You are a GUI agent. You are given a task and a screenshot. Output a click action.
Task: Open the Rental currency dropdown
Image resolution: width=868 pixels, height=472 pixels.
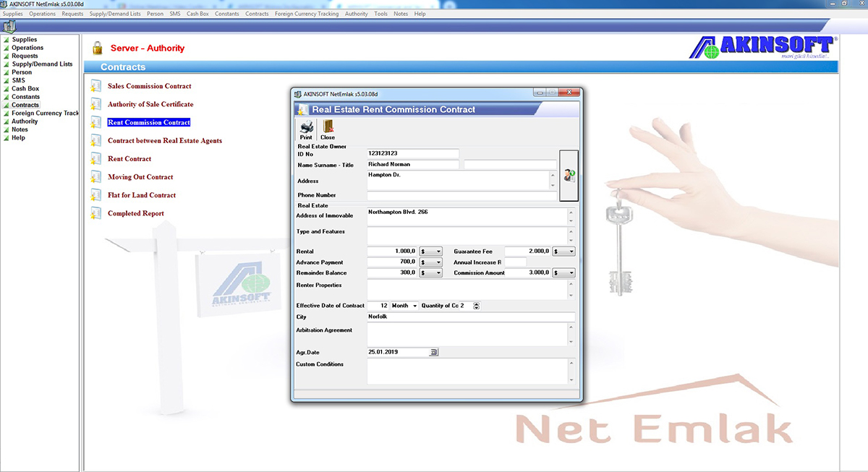pyautogui.click(x=430, y=252)
